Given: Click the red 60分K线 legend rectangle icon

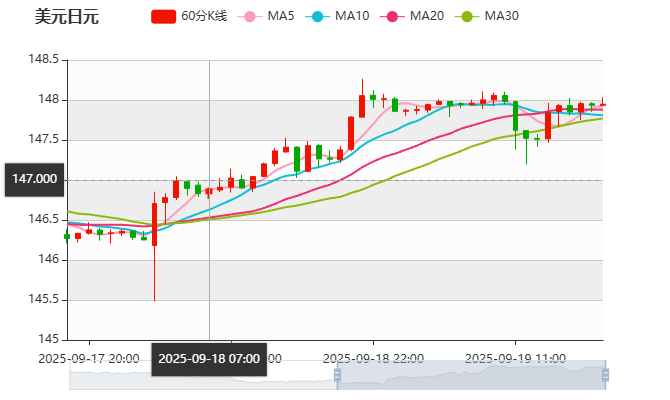Looking at the screenshot, I should tap(164, 17).
